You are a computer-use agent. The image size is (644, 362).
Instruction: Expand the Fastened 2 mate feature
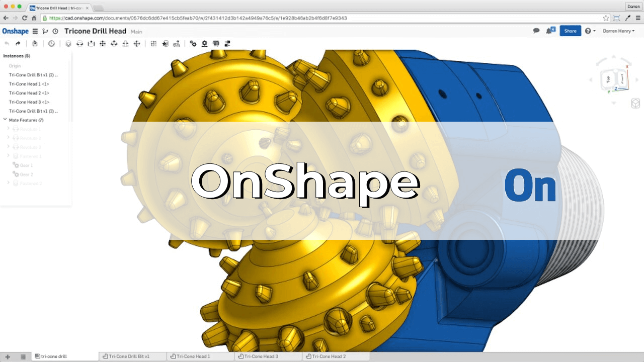[x=9, y=183]
